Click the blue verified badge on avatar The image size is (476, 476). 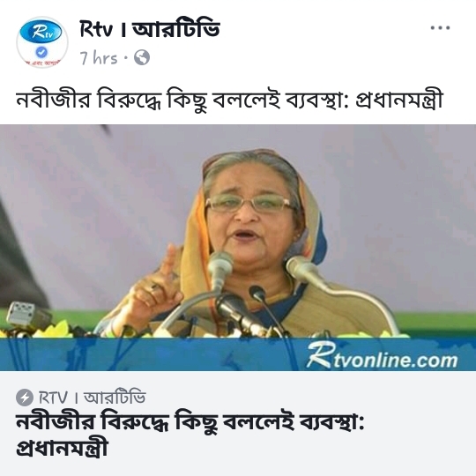pyautogui.click(x=41, y=52)
